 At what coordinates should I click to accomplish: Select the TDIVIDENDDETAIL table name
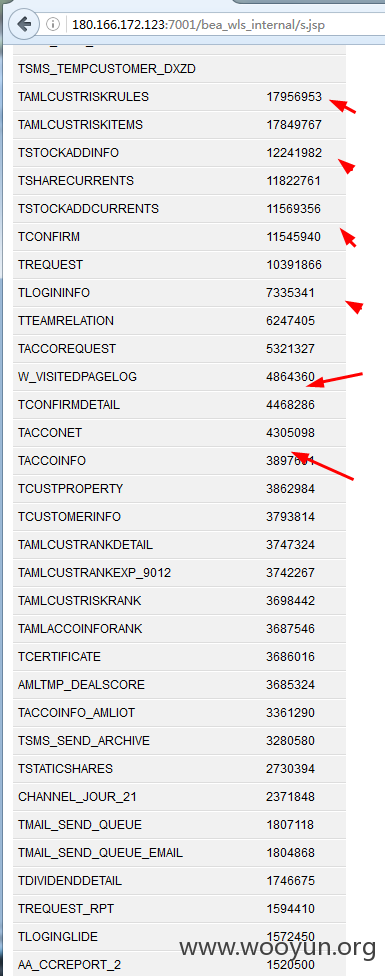tap(70, 881)
